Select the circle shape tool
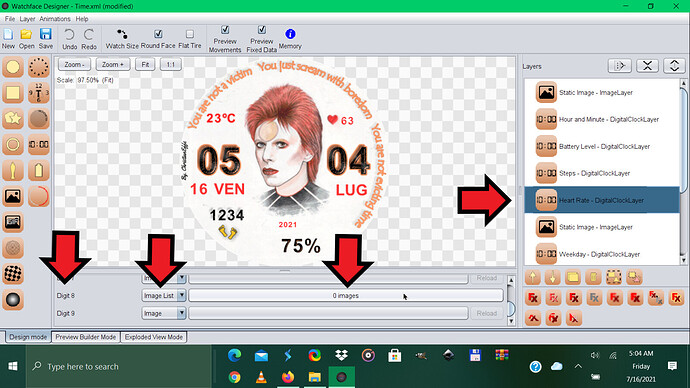This screenshot has width=690, height=388. [13, 67]
